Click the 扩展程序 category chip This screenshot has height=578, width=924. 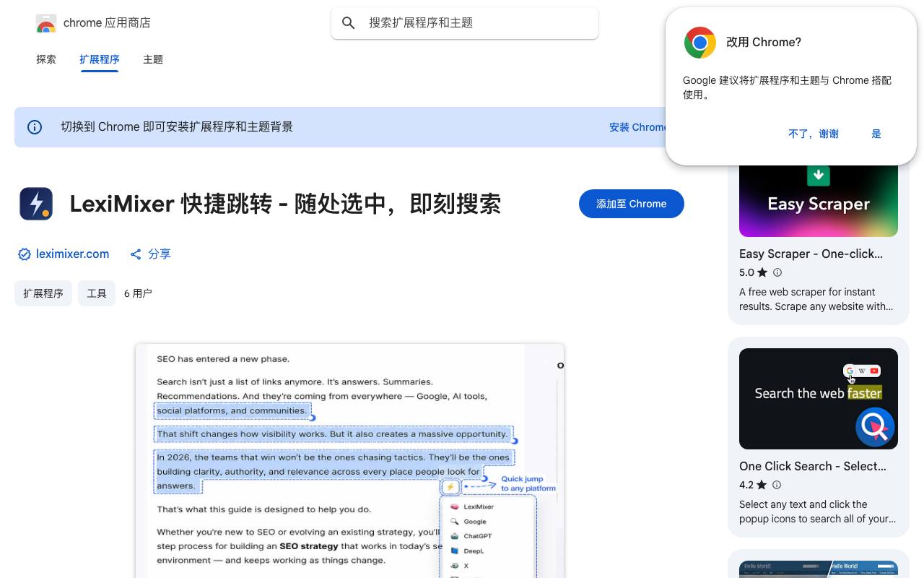pos(43,293)
